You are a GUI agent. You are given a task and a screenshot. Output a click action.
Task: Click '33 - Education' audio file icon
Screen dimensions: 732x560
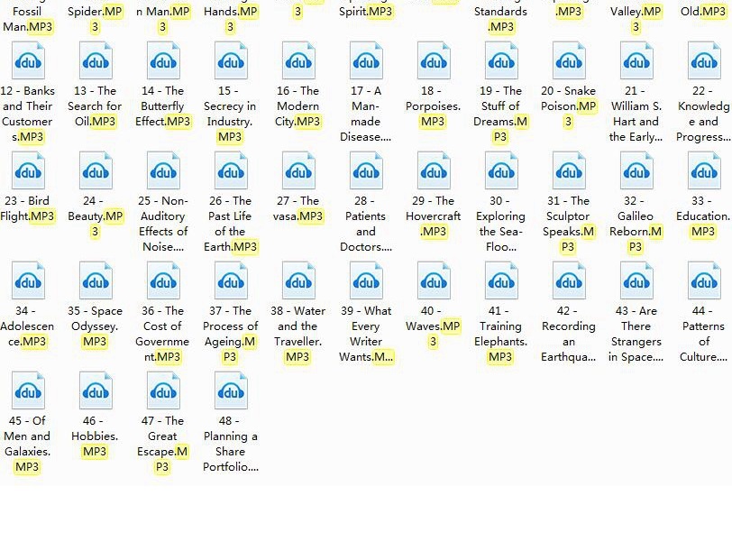point(704,171)
